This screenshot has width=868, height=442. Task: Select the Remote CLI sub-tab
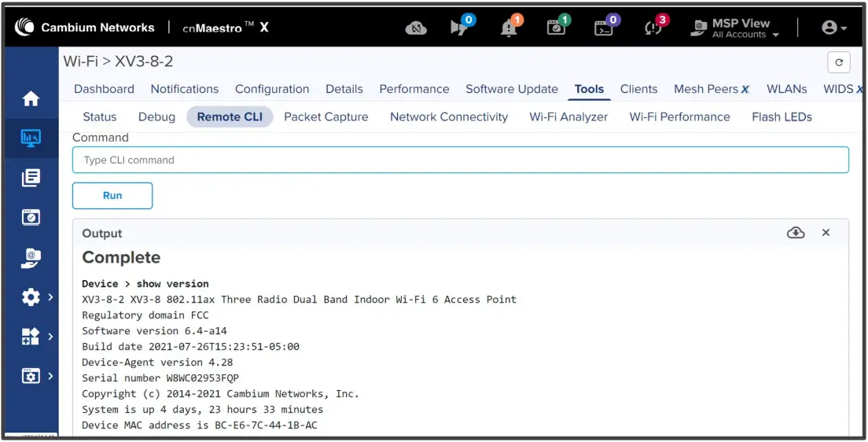tap(230, 117)
